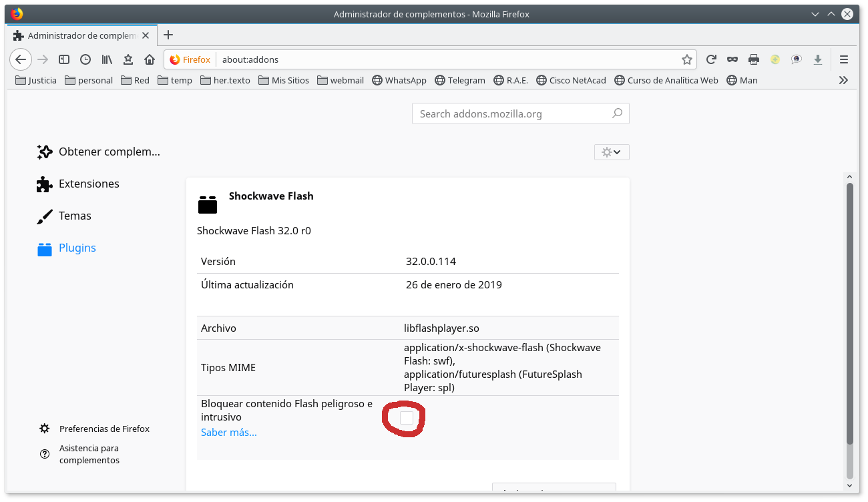Click the Firefox home button
The height and width of the screenshot is (502, 868).
point(150,59)
